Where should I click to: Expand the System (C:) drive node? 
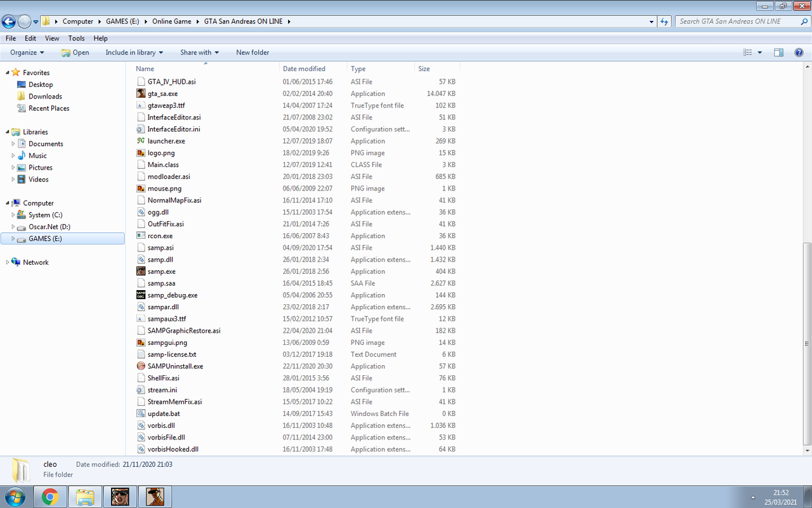click(x=13, y=215)
